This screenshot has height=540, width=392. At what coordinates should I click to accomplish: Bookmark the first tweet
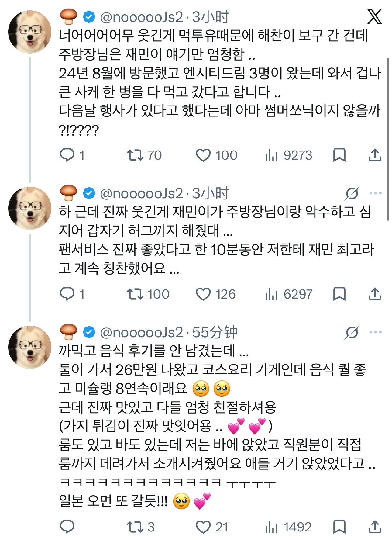click(339, 155)
